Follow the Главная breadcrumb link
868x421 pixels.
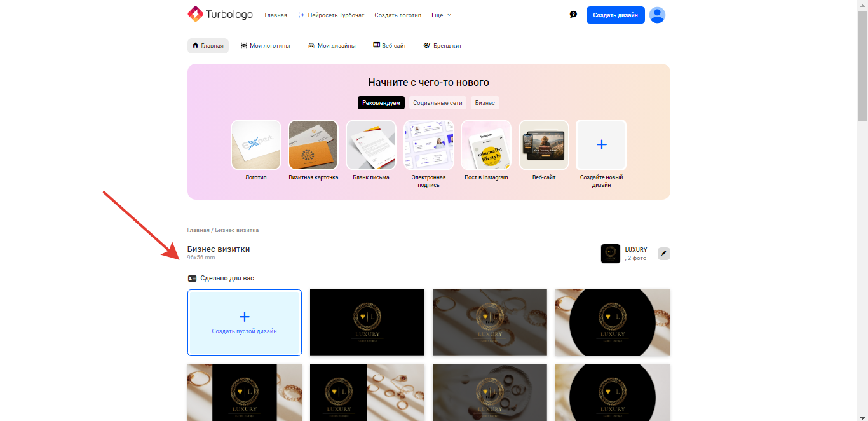tap(198, 230)
